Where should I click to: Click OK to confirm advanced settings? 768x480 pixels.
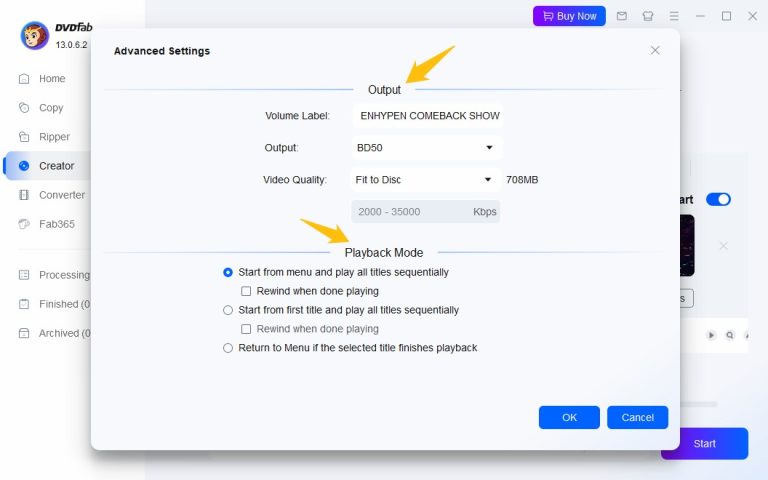point(569,417)
